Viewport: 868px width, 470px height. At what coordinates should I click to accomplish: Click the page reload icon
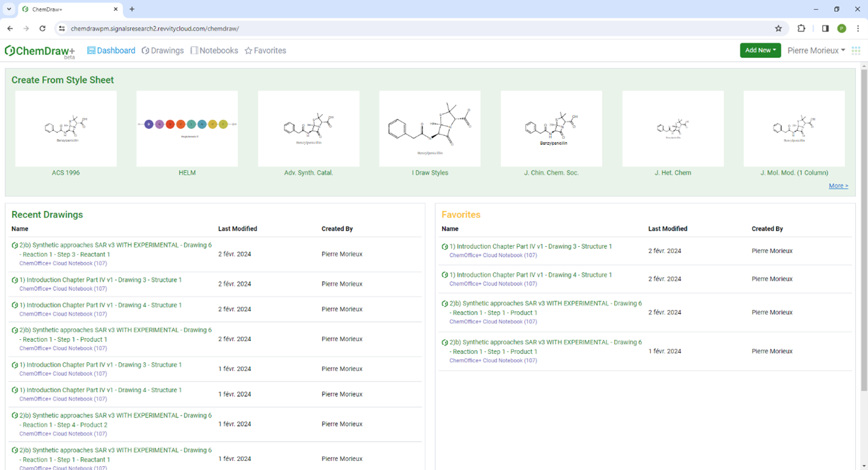click(x=42, y=28)
